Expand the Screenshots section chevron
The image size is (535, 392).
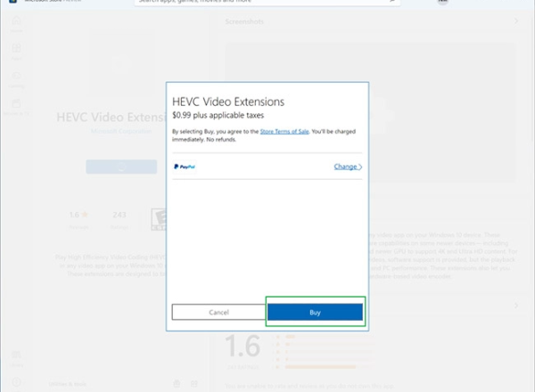tap(516, 21)
